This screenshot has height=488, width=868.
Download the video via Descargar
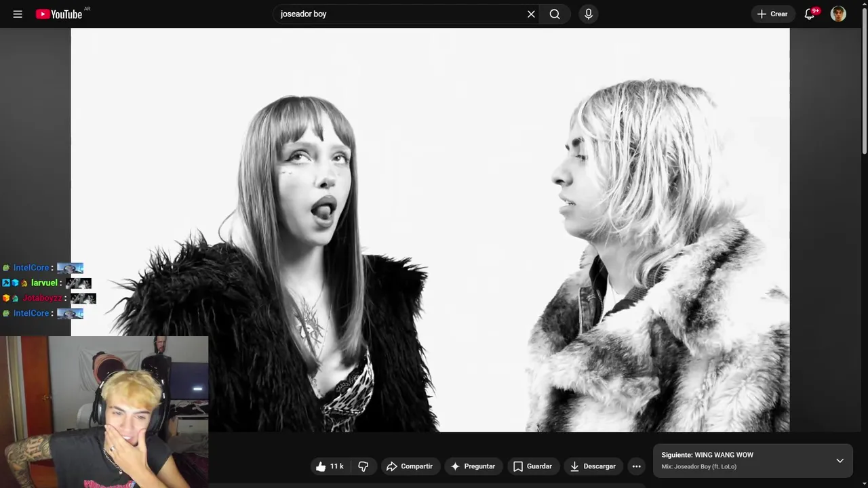point(593,466)
